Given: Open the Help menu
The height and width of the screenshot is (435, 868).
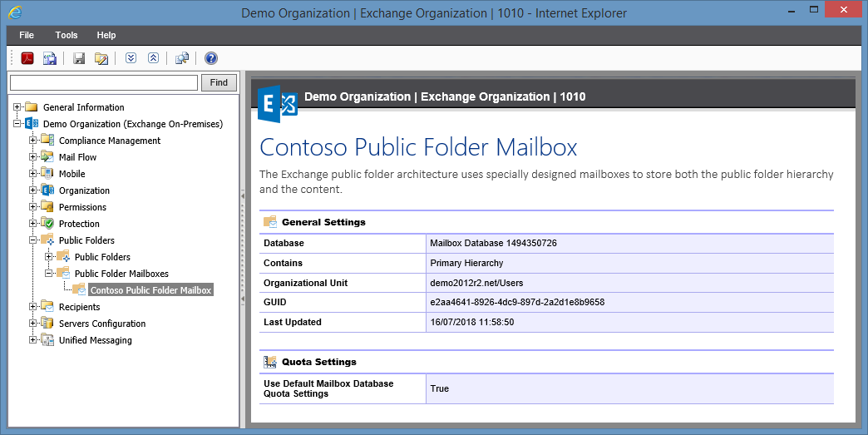Looking at the screenshot, I should tap(106, 35).
